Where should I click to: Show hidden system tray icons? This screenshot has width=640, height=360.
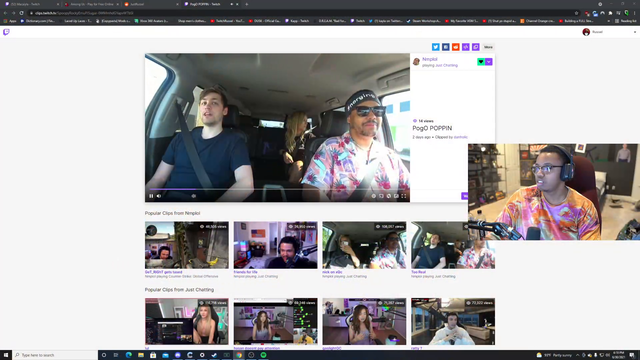[577, 355]
